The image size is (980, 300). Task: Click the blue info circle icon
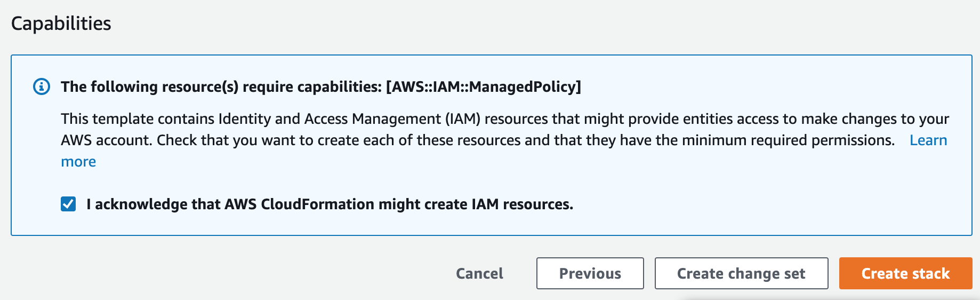[x=42, y=86]
